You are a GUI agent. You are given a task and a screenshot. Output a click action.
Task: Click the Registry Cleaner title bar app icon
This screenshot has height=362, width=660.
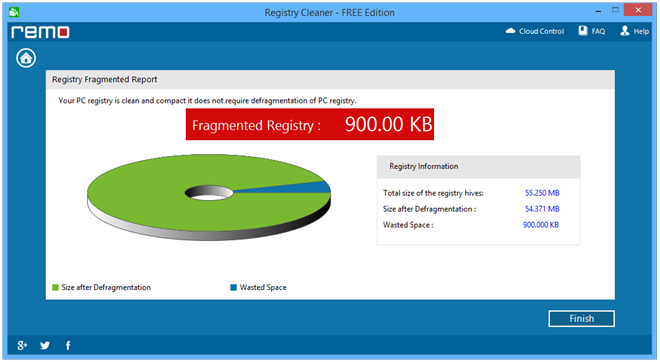(x=14, y=12)
